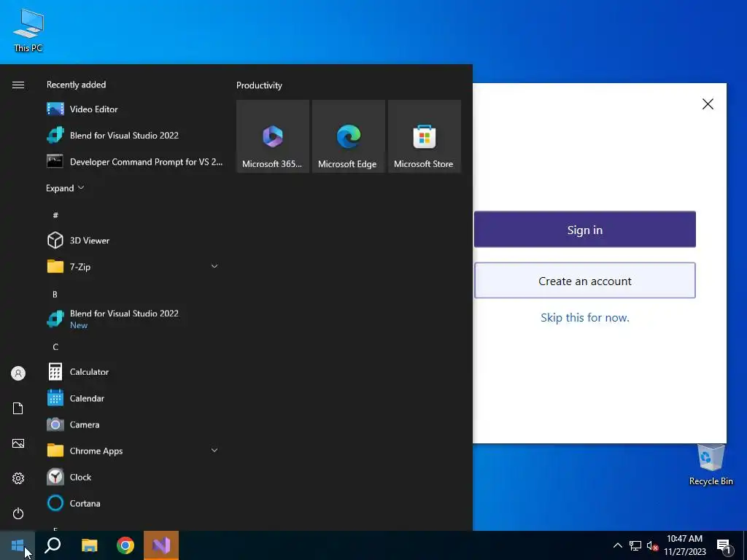Open 3D Viewer app
The image size is (747, 560).
click(x=133, y=241)
